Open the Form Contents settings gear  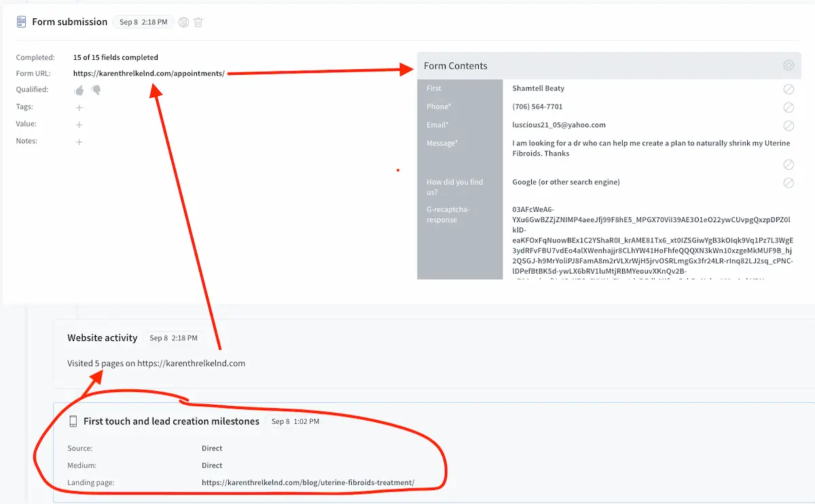coord(788,65)
